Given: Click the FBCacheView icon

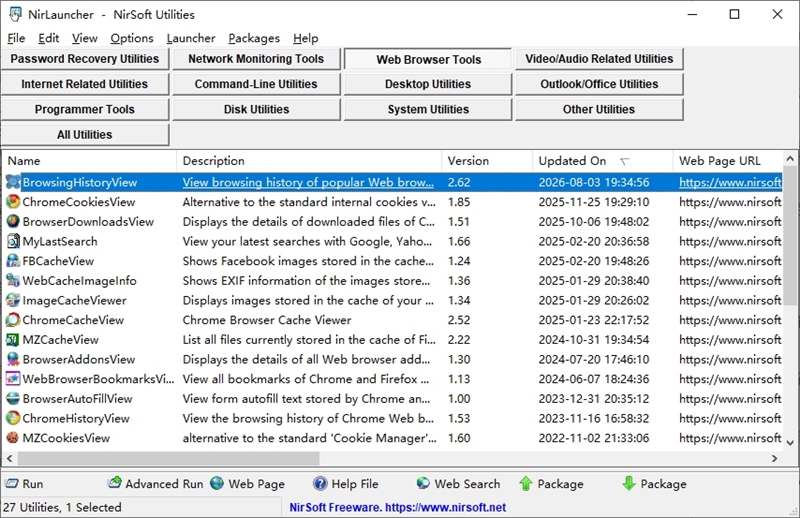Looking at the screenshot, I should point(13,261).
